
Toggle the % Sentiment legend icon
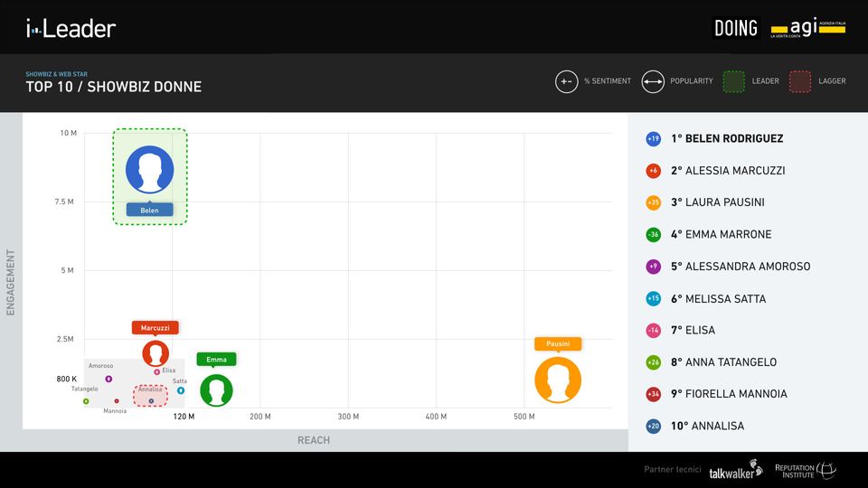(x=566, y=81)
